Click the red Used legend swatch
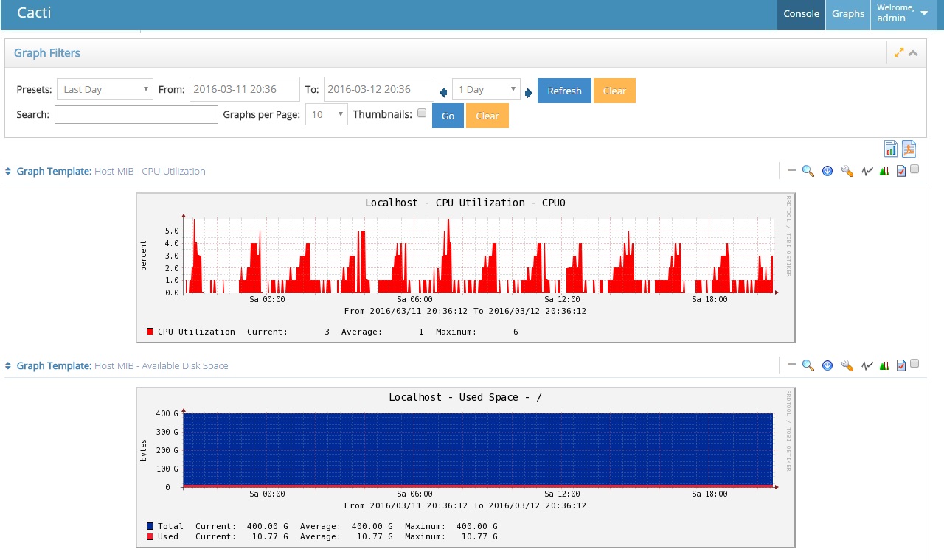 coord(150,536)
